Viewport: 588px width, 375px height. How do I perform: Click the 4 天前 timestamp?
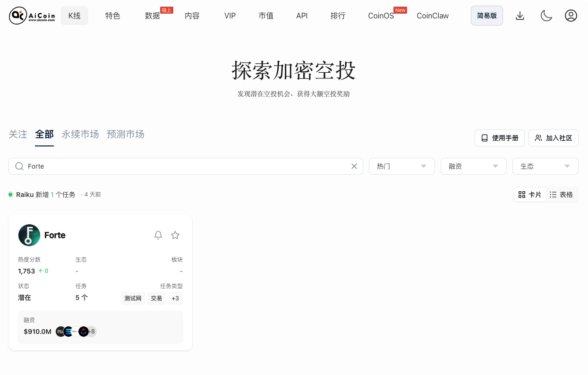pos(93,195)
